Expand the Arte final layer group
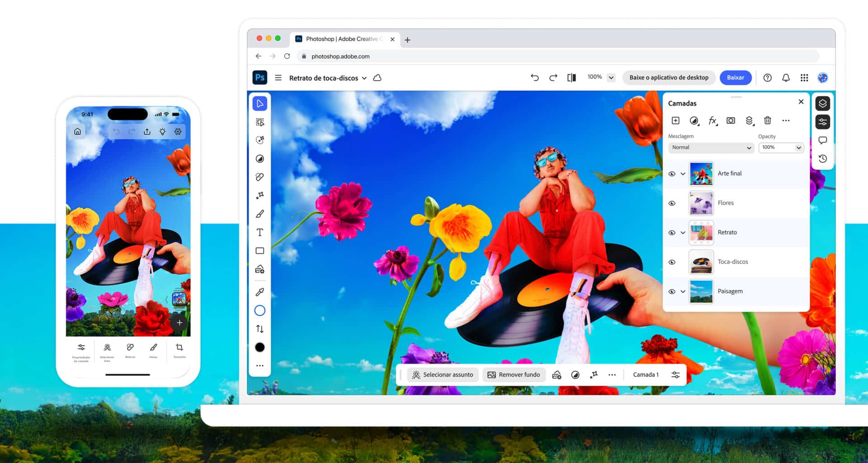The image size is (868, 463). pos(683,174)
